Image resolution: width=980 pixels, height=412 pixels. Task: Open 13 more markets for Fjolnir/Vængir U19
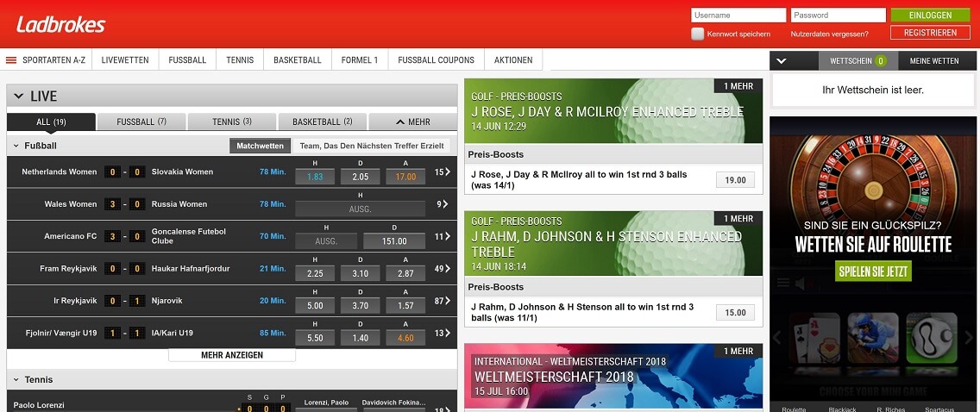coord(443,334)
